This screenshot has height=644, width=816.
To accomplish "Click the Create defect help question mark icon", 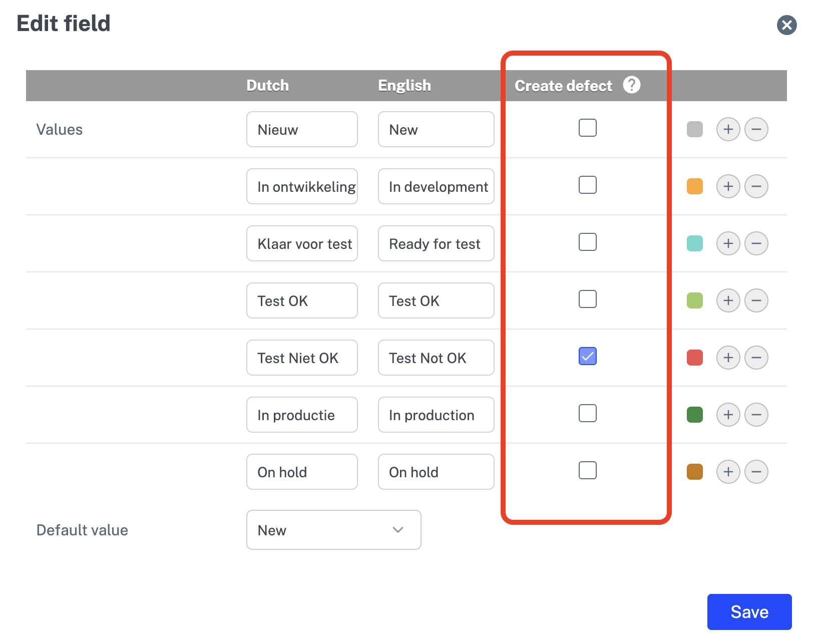I will click(x=631, y=85).
